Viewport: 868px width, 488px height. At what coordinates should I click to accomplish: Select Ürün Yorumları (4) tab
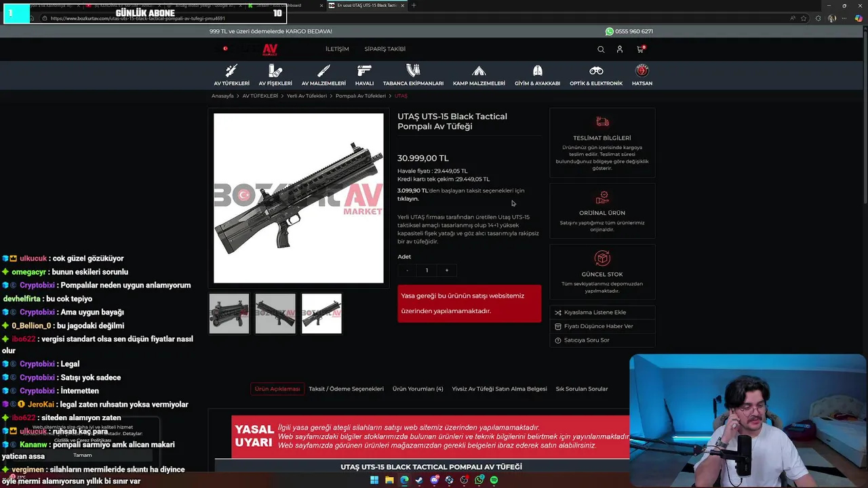click(418, 389)
